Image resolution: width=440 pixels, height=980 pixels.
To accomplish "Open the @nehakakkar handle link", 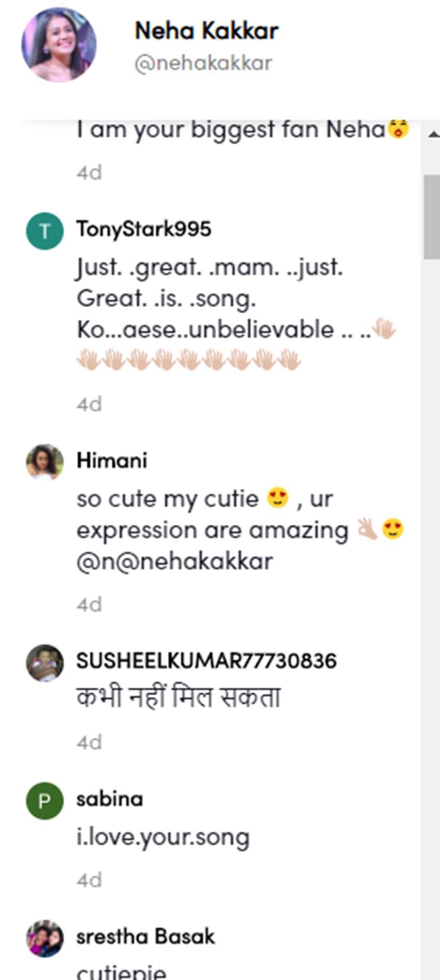I will pyautogui.click(x=203, y=63).
